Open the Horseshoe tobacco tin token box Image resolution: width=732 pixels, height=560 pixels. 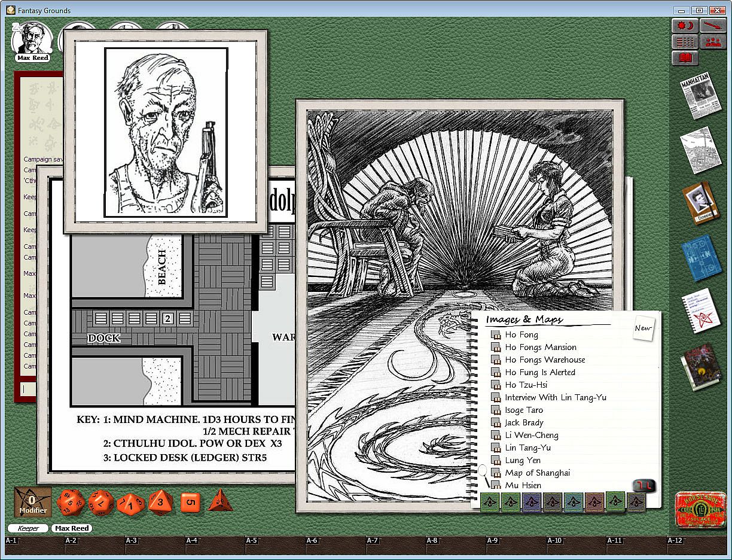700,510
